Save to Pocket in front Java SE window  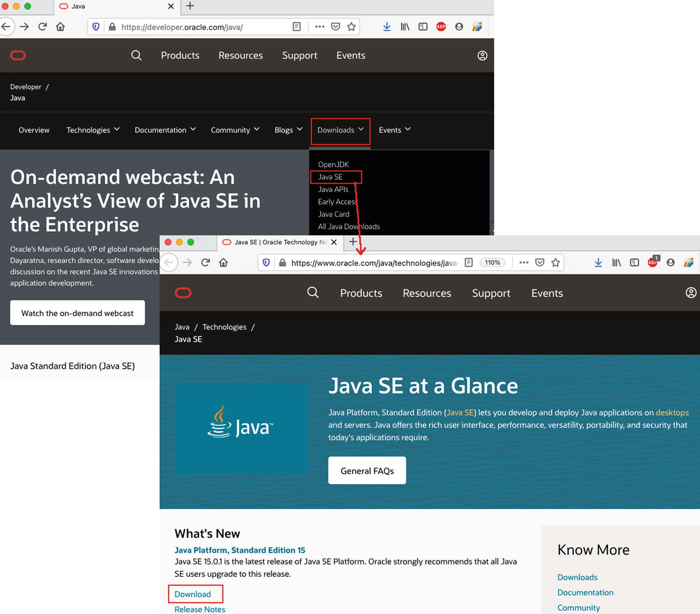coord(540,262)
